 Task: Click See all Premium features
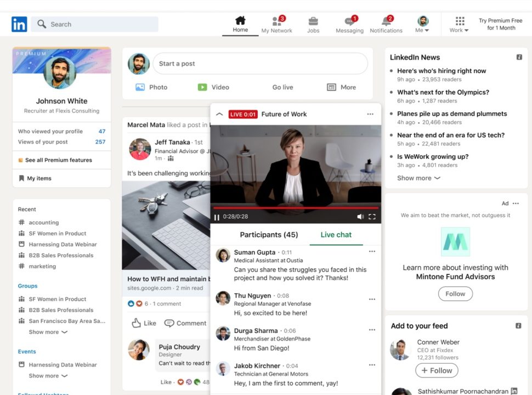click(x=55, y=160)
